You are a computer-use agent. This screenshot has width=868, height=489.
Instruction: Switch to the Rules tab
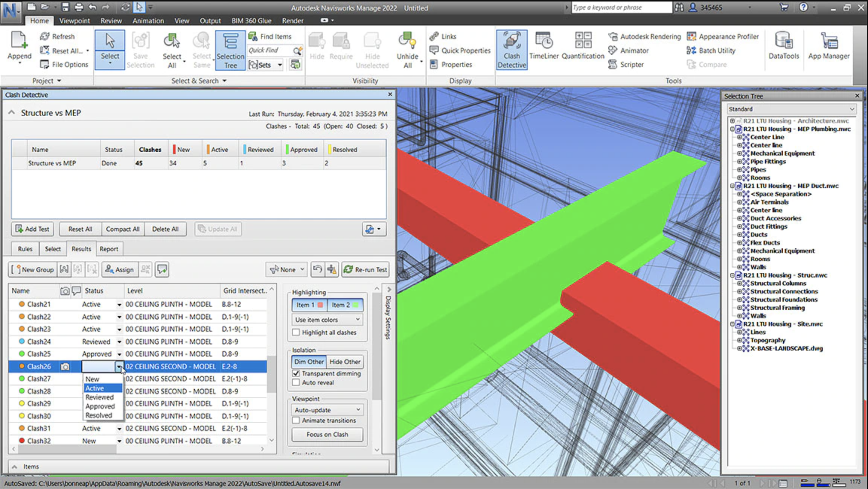pyautogui.click(x=24, y=249)
